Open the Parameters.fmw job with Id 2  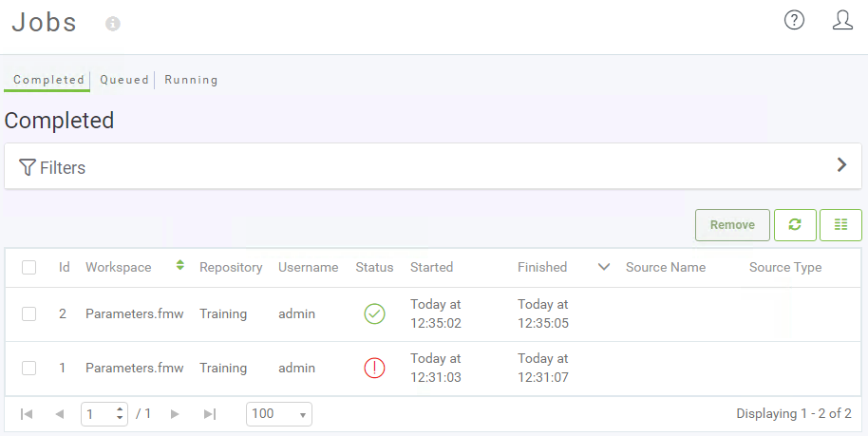coord(135,313)
